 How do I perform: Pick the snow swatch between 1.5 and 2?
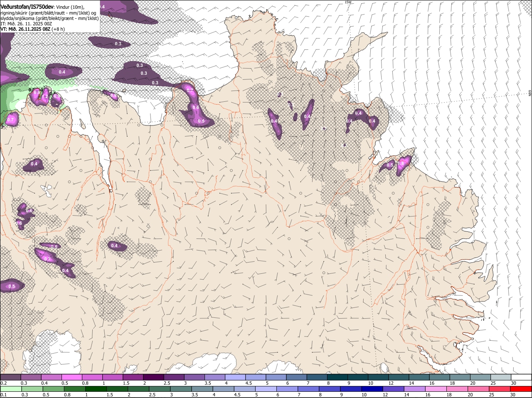click(133, 377)
